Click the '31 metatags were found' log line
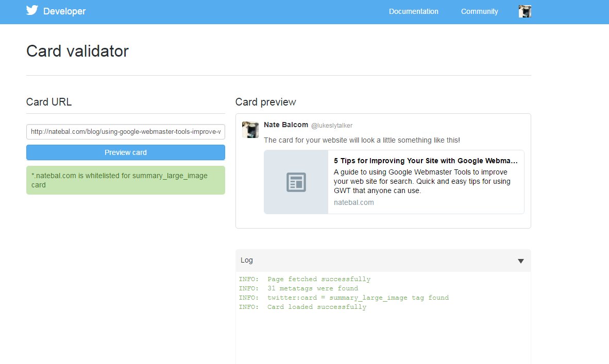This screenshot has width=609, height=364. click(x=298, y=288)
